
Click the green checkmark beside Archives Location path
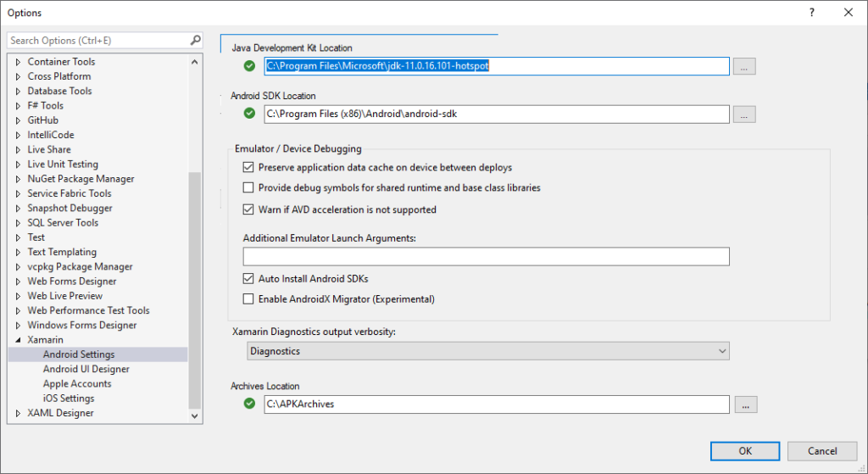(249, 404)
